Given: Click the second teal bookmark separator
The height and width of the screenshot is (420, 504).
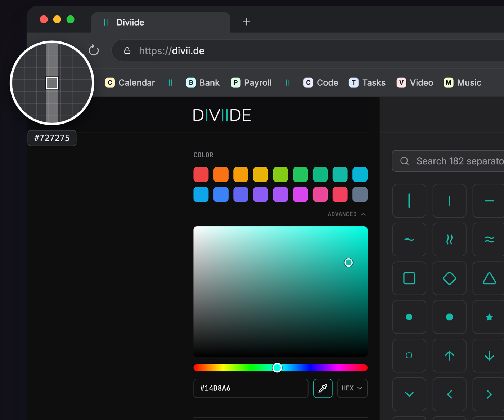Looking at the screenshot, I should click(x=288, y=83).
